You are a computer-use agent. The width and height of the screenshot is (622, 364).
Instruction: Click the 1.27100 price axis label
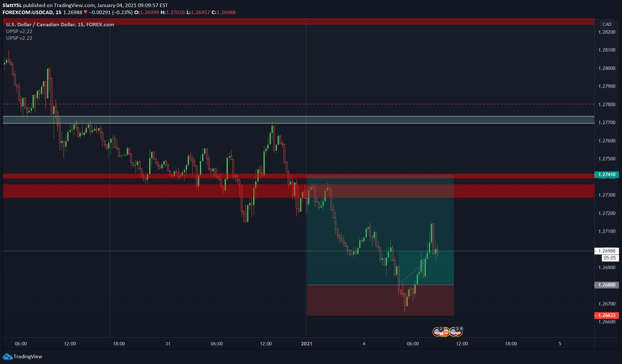[x=607, y=231]
